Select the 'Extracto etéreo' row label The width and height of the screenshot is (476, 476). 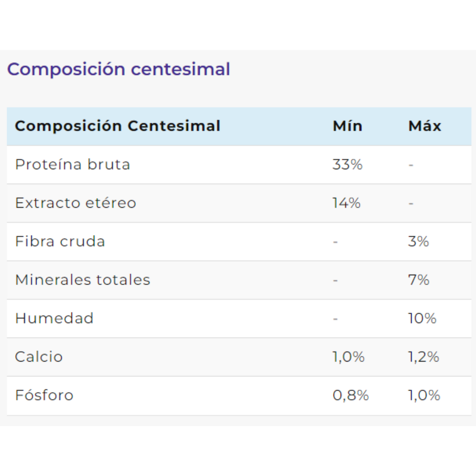pos(76,203)
